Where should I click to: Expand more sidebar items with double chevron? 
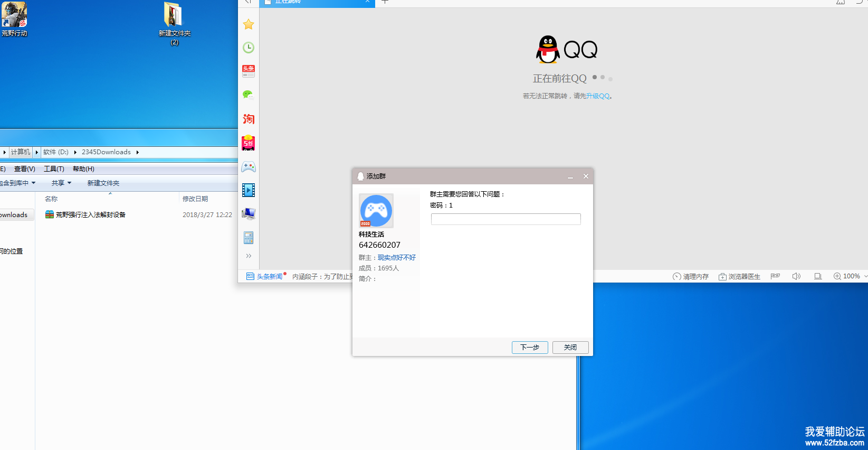[x=249, y=256]
